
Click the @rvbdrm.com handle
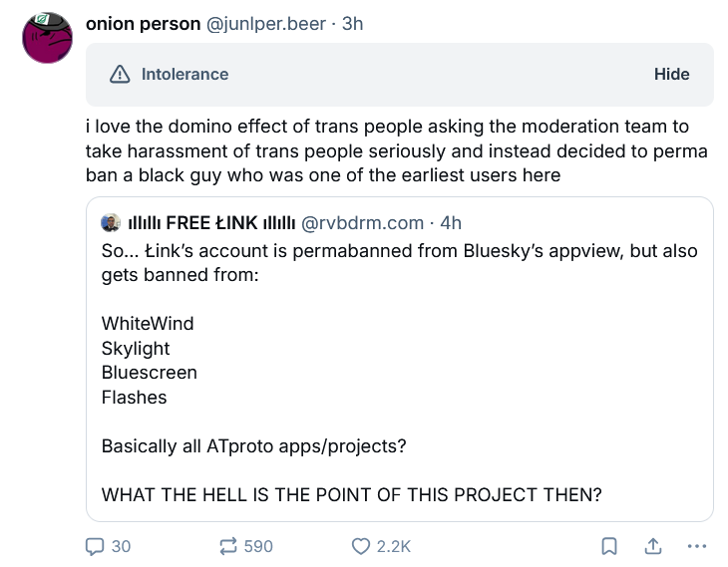(x=362, y=222)
